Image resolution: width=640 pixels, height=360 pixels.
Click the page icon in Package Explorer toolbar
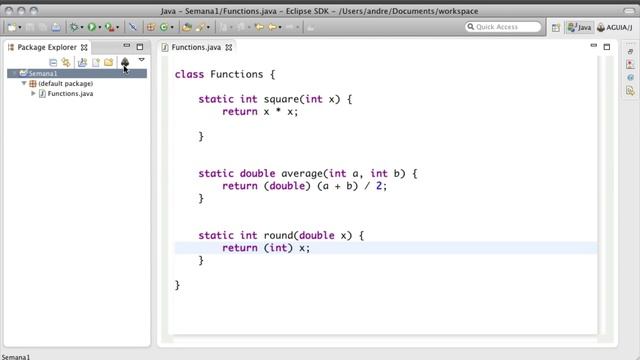[x=96, y=62]
